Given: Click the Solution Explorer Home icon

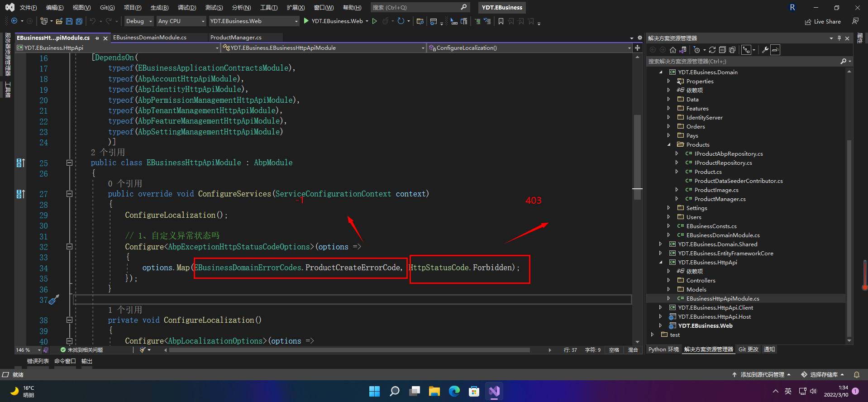Looking at the screenshot, I should coord(673,50).
